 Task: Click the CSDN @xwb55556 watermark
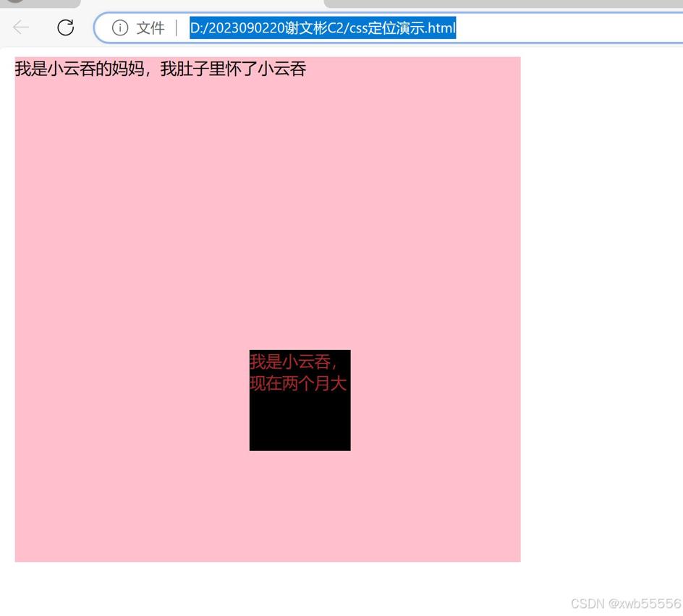point(626,604)
